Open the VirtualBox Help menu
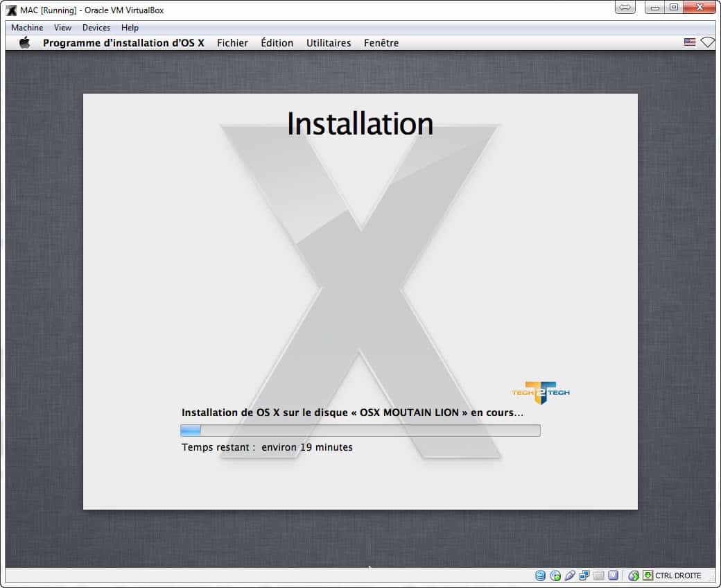 click(130, 28)
